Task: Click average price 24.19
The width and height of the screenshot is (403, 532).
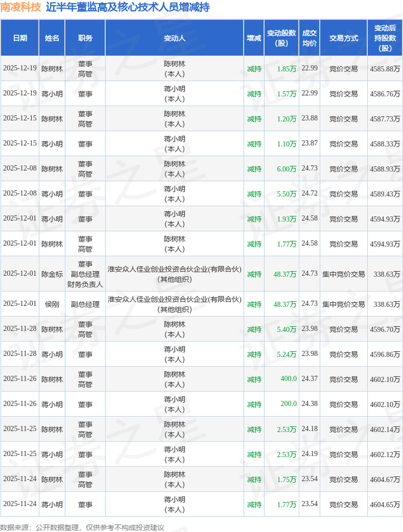Action: tap(310, 454)
